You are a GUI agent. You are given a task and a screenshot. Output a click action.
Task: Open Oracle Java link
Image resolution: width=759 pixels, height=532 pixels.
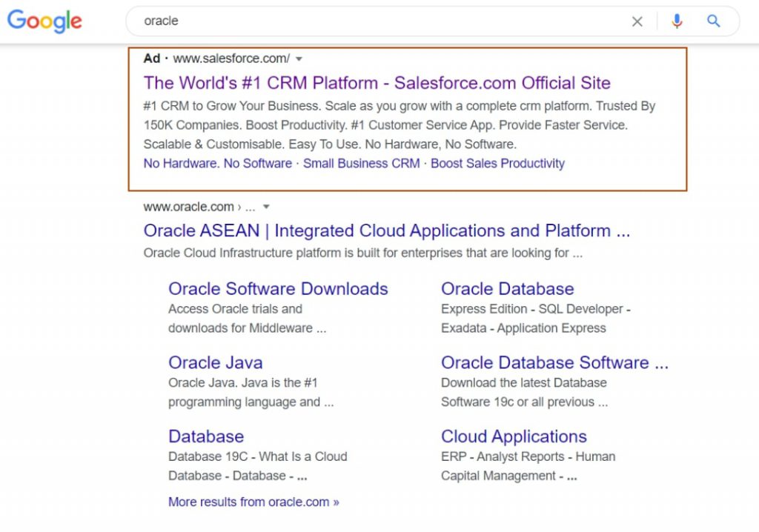point(216,362)
